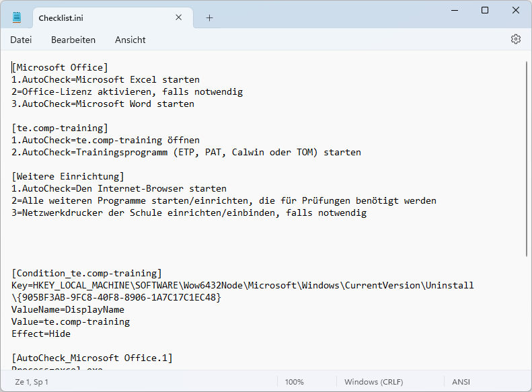
Task: Click the [AutoCheck_Microsoft Office.1] header
Action: [x=92, y=358]
